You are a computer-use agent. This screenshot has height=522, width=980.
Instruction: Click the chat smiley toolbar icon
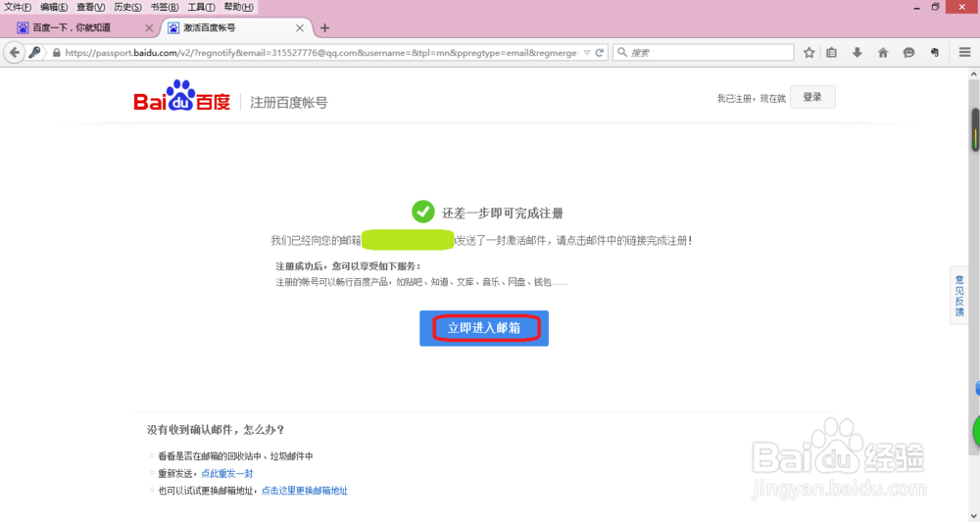point(908,53)
